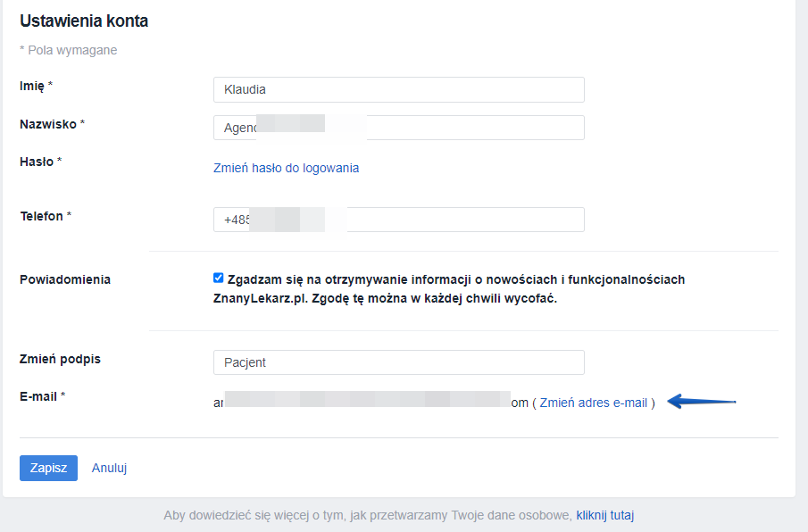Select the Zmień podpis field showing Pacjent
The image size is (808, 532).
tap(397, 362)
